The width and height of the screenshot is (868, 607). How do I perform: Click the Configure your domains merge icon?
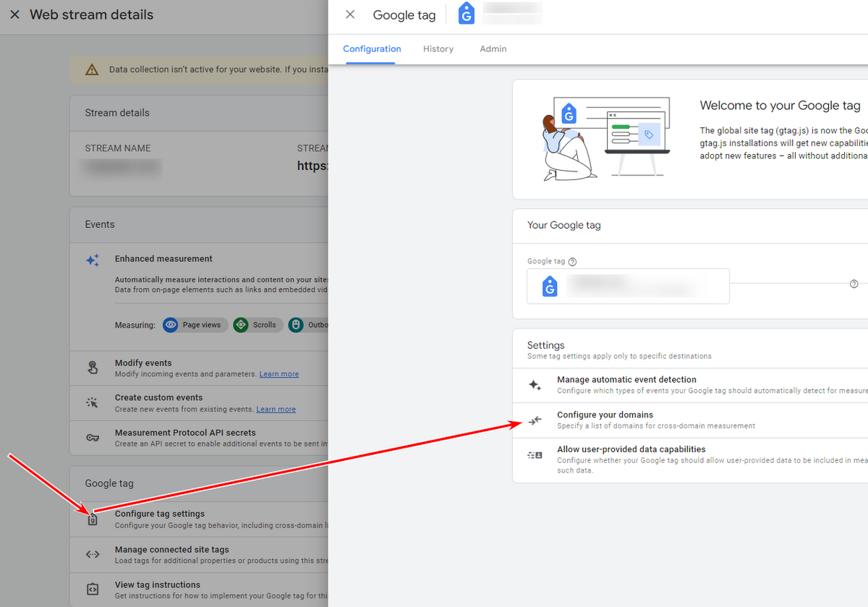click(x=535, y=420)
